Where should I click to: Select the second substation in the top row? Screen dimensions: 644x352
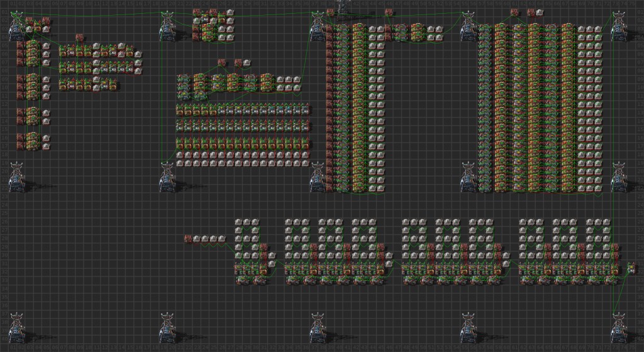click(x=167, y=27)
